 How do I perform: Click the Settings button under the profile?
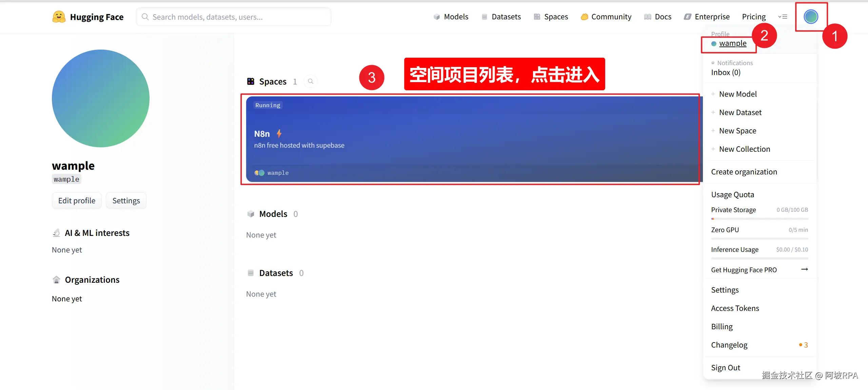pos(126,201)
